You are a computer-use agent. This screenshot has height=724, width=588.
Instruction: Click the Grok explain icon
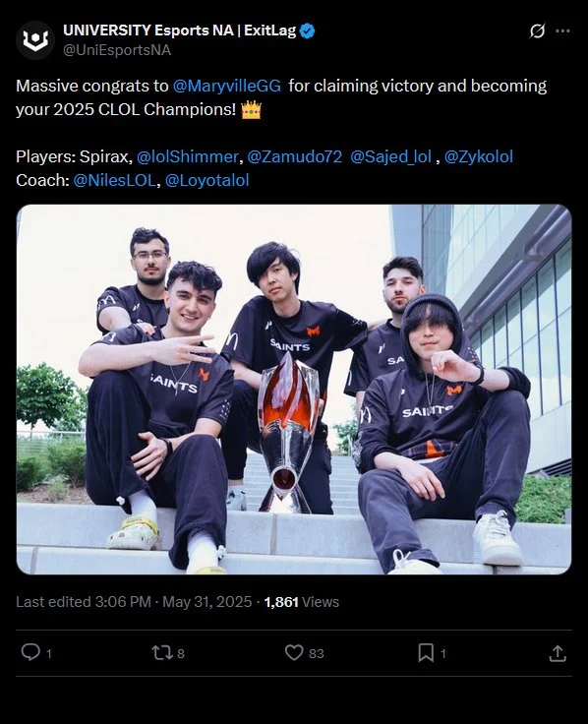coord(537,30)
